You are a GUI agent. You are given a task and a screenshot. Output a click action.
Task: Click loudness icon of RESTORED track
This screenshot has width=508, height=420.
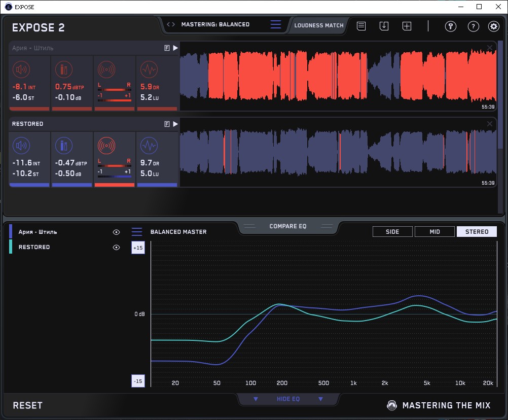[x=21, y=146]
